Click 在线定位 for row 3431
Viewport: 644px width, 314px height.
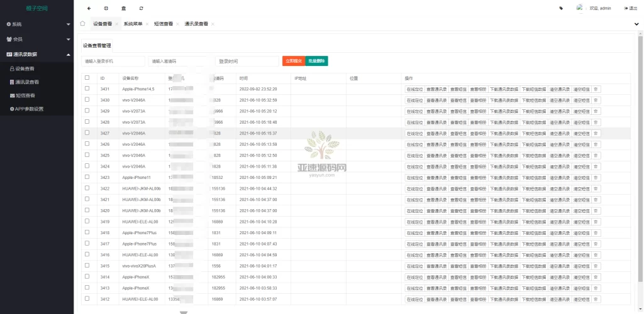pos(414,89)
